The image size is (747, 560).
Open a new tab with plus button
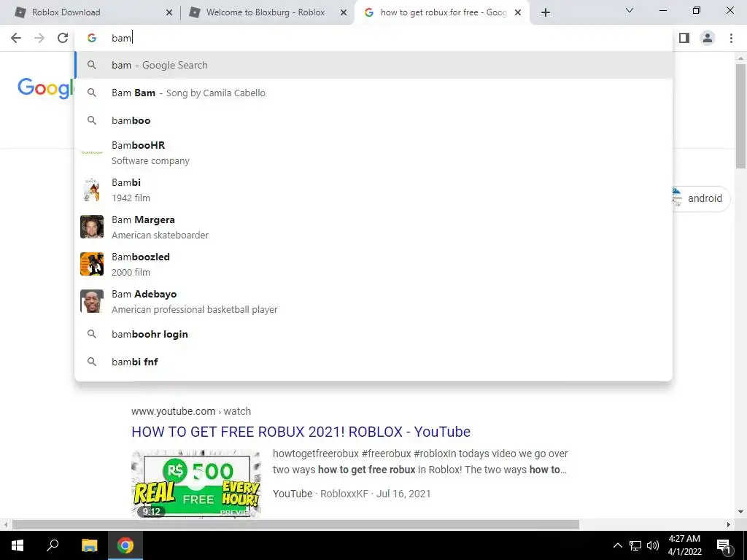(546, 12)
